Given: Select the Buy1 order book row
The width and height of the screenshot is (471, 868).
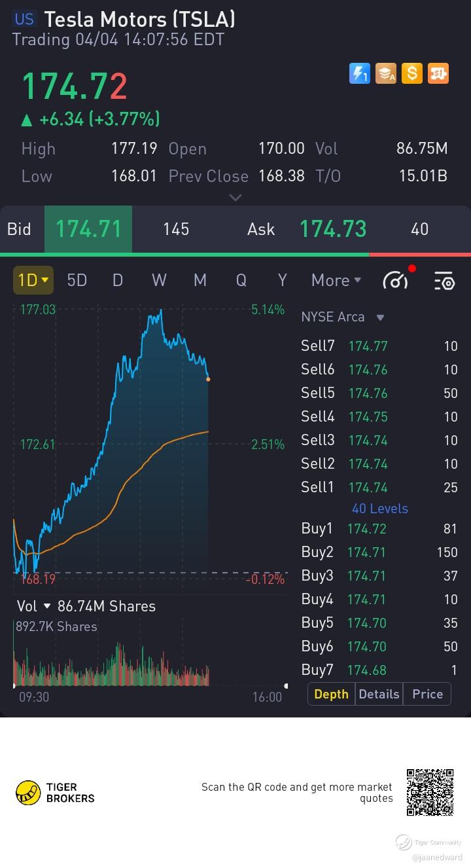Looking at the screenshot, I should pyautogui.click(x=379, y=528).
